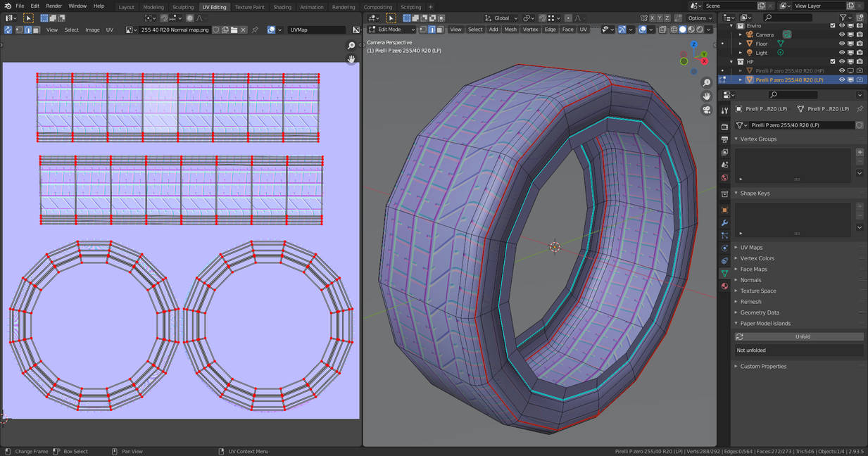
Task: Add a new vertex group with plus icon
Action: point(860,152)
